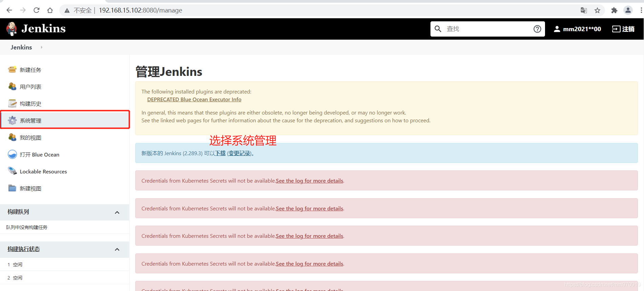
Task: Click the 构建历史 notepad icon
Action: 12,103
